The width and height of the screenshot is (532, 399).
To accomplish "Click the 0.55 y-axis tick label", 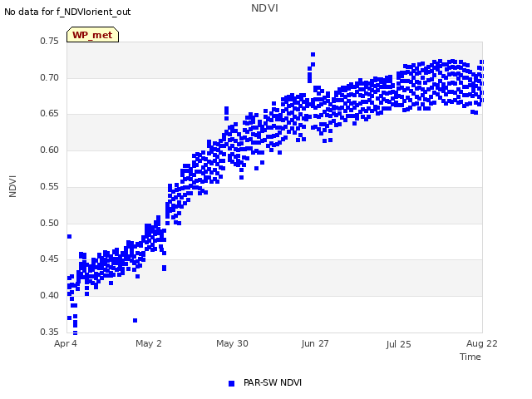I will tap(50, 186).
